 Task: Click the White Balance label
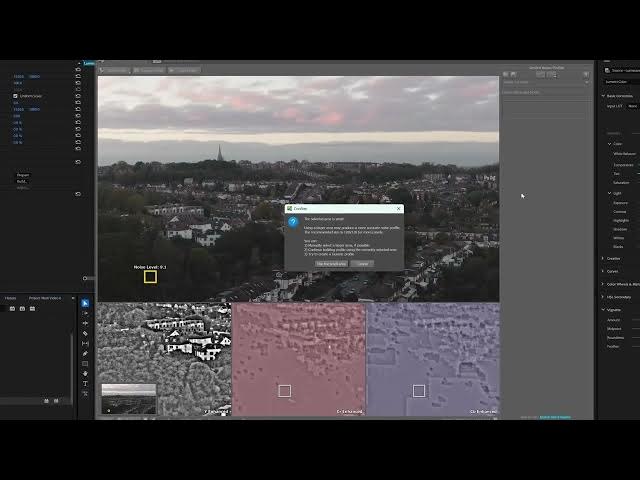point(624,154)
